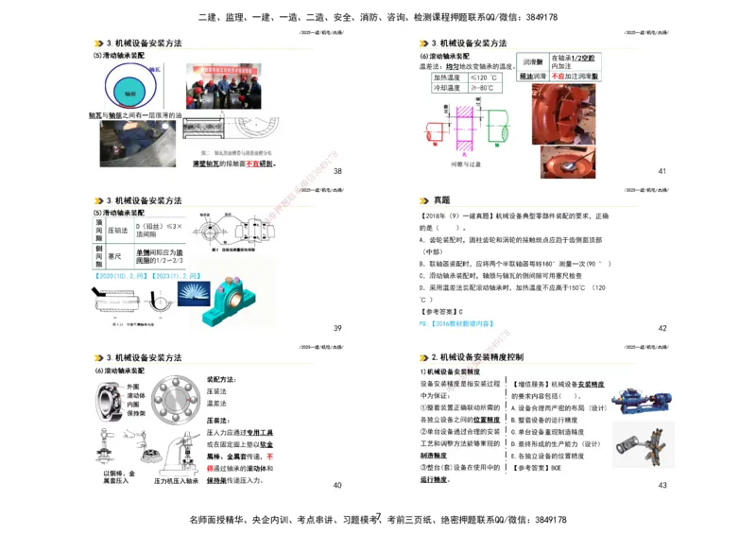Click the front-view ball bearing image
The height and width of the screenshot is (535, 756).
[176, 400]
